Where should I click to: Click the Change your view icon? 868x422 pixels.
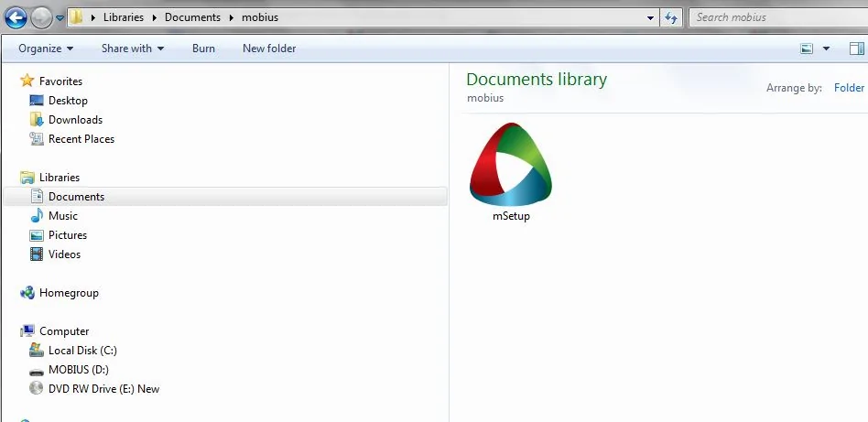point(807,49)
